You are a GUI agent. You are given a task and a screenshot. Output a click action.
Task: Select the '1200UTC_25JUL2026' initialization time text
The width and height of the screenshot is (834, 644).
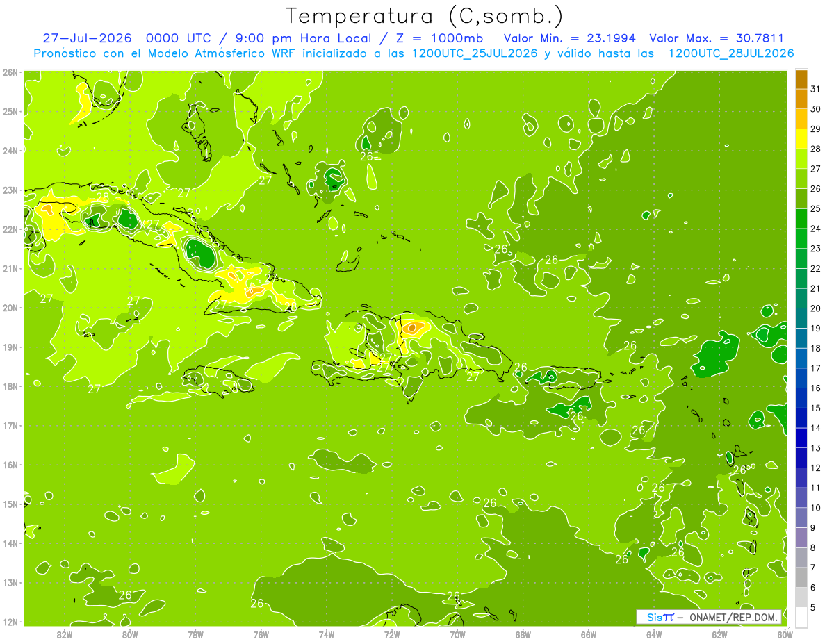(475, 53)
